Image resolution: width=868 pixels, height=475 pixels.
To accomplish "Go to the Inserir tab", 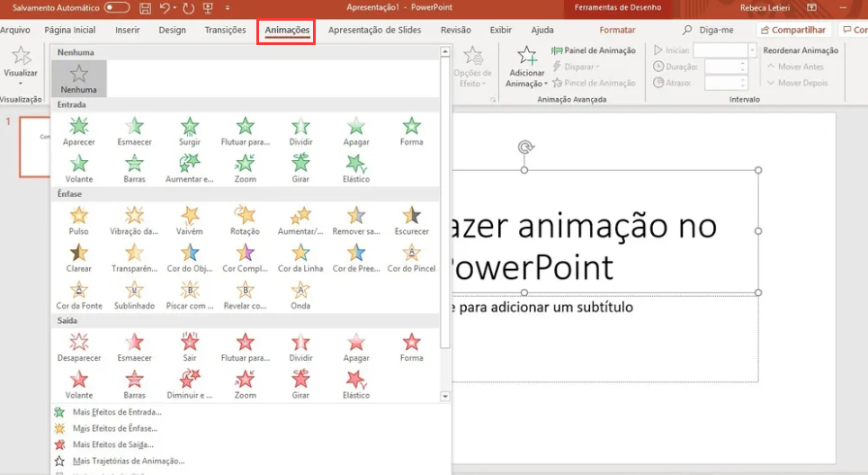I will tap(128, 30).
